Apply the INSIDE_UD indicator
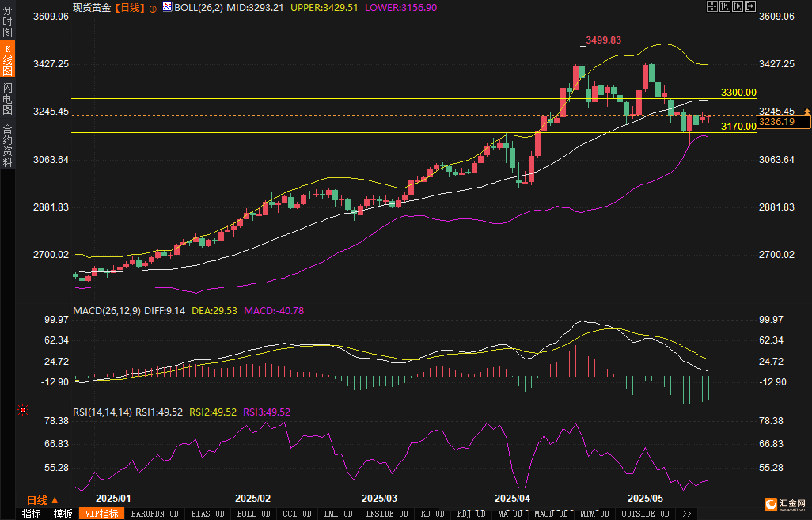812x520 pixels. 387,514
